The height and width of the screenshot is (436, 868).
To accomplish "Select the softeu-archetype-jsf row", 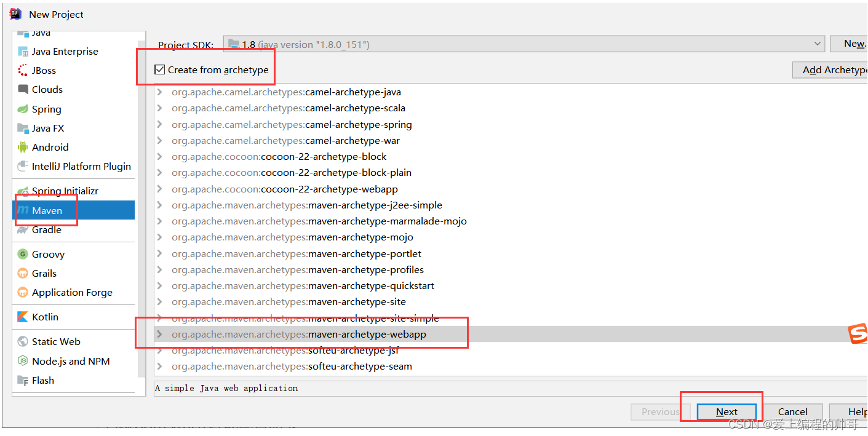I will 511,351.
